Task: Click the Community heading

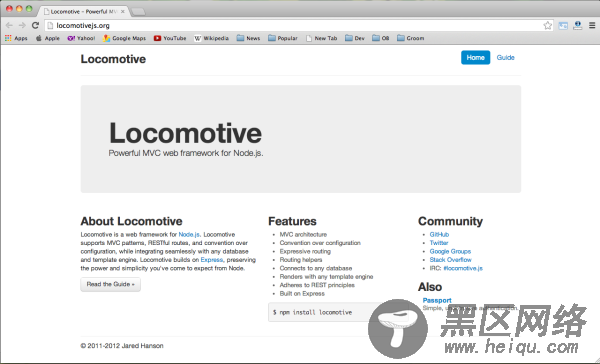Action: point(450,221)
